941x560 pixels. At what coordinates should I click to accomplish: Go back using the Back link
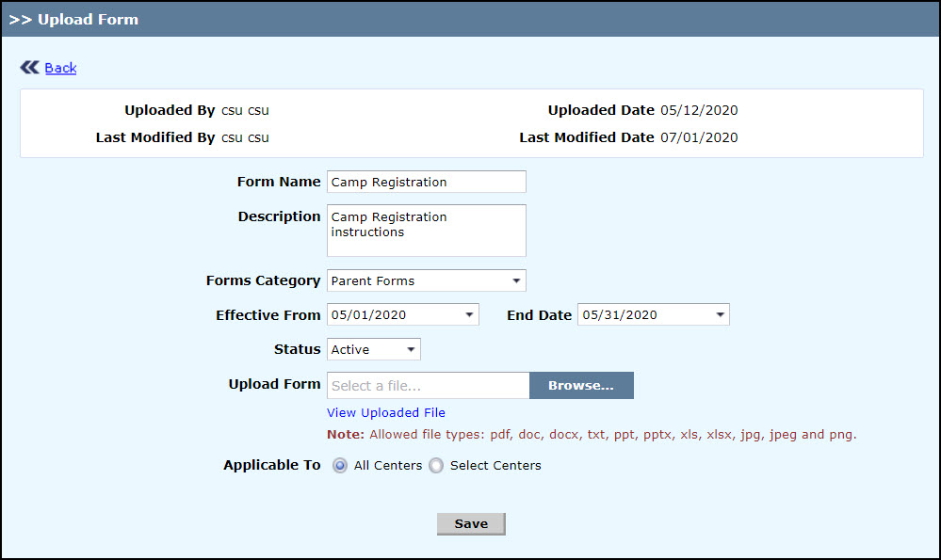(60, 68)
